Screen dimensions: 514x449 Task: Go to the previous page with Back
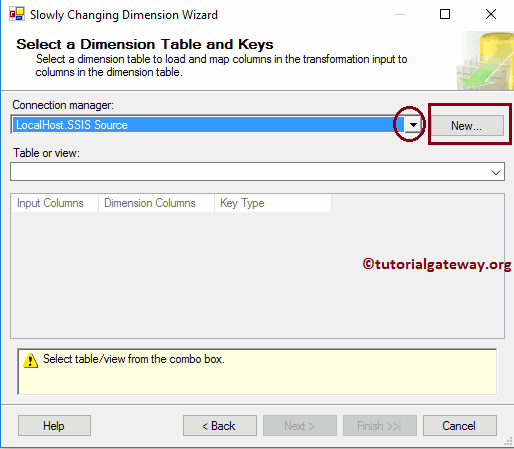220,425
